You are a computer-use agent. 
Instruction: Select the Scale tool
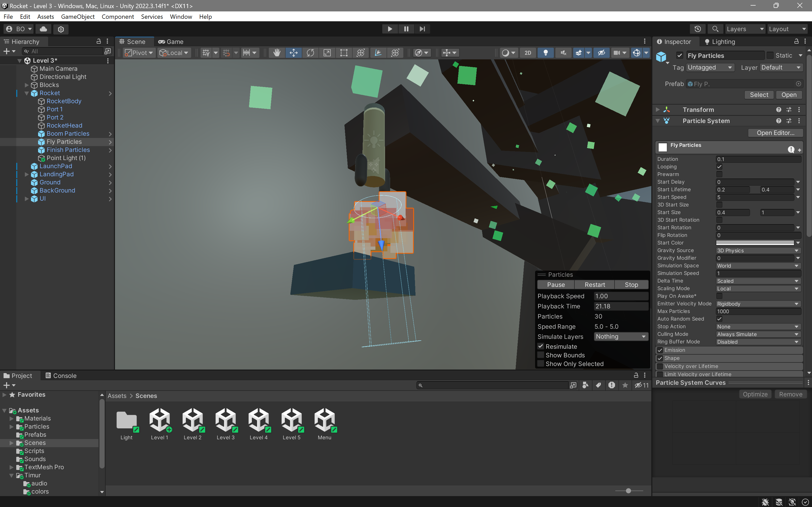pos(327,53)
